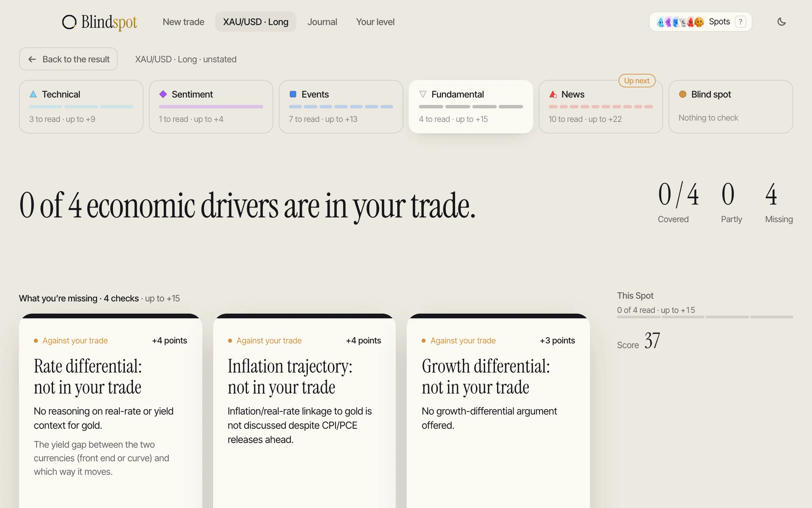Open the Spots help question mark

(x=741, y=22)
